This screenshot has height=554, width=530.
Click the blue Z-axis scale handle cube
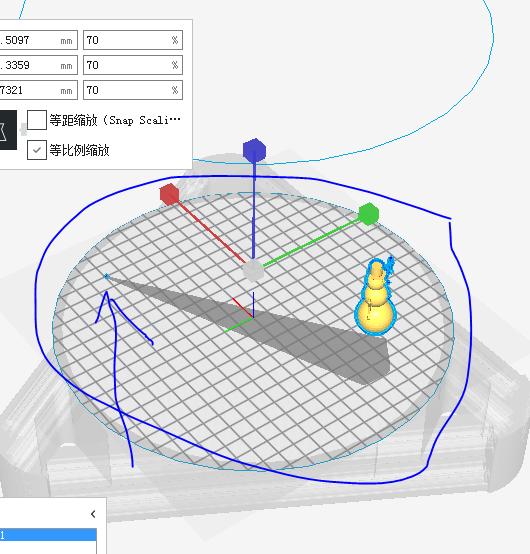coord(254,150)
